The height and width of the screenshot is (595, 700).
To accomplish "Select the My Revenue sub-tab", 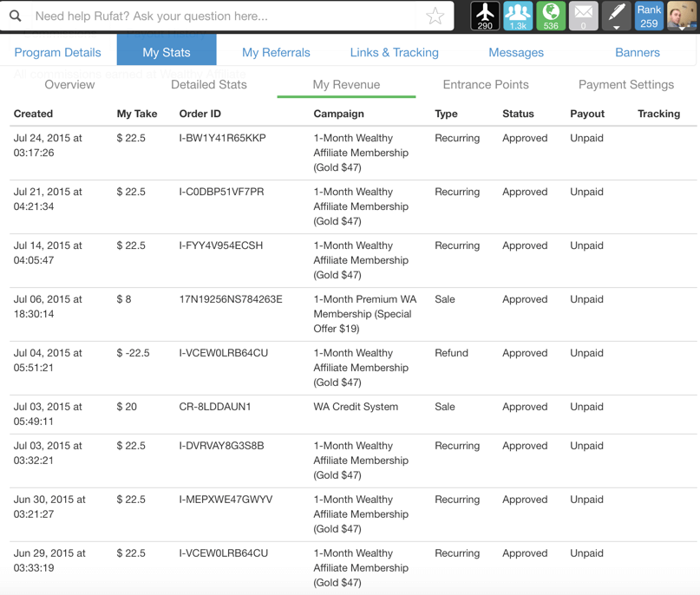I will pos(346,84).
